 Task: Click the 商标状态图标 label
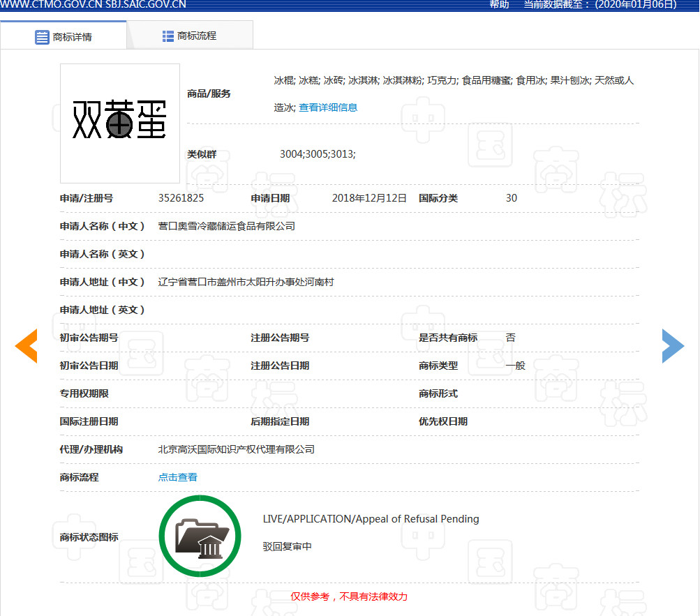[x=89, y=537]
